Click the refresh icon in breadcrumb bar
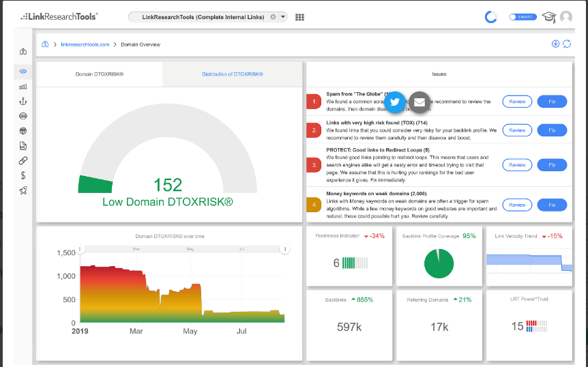 [x=567, y=44]
